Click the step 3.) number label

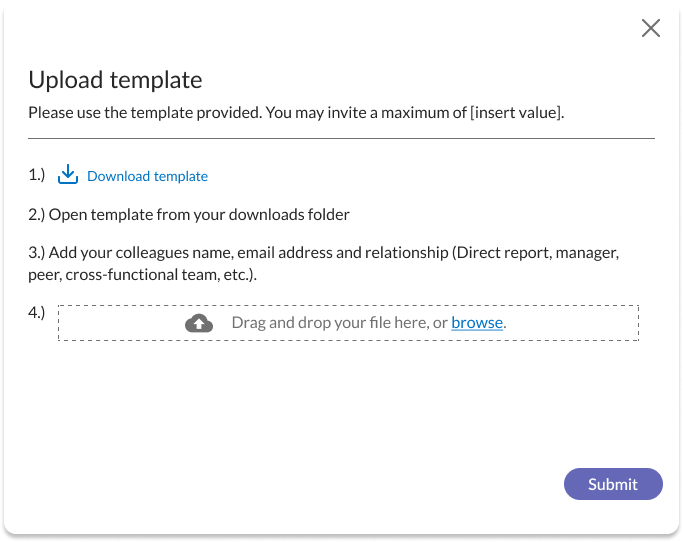click(x=37, y=253)
